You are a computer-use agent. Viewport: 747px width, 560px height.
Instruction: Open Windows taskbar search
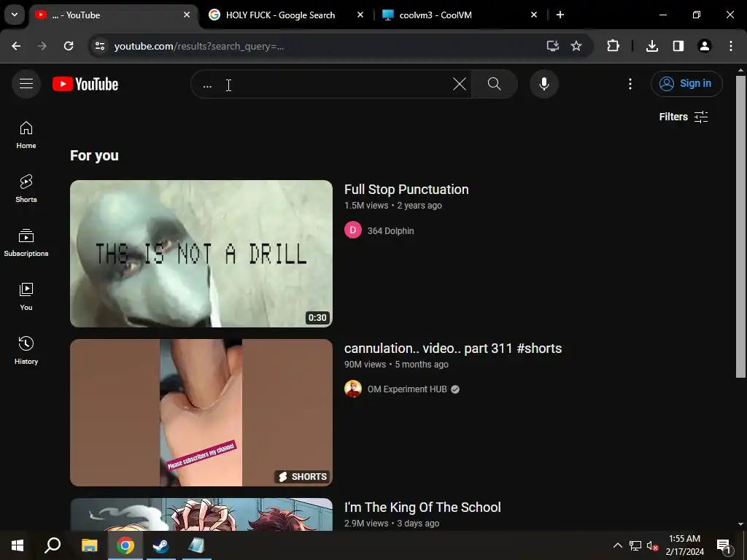[x=53, y=545]
